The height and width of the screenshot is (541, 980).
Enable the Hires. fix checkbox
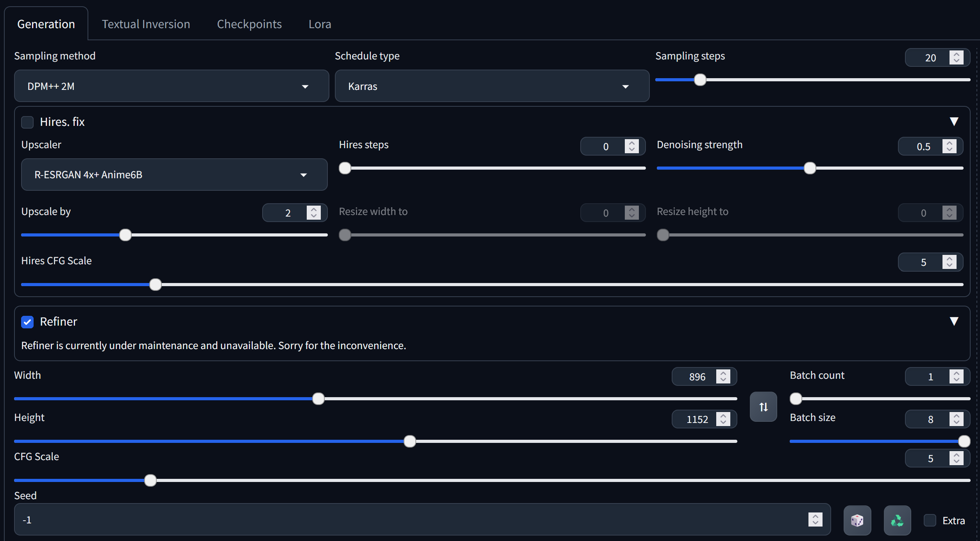(x=27, y=122)
